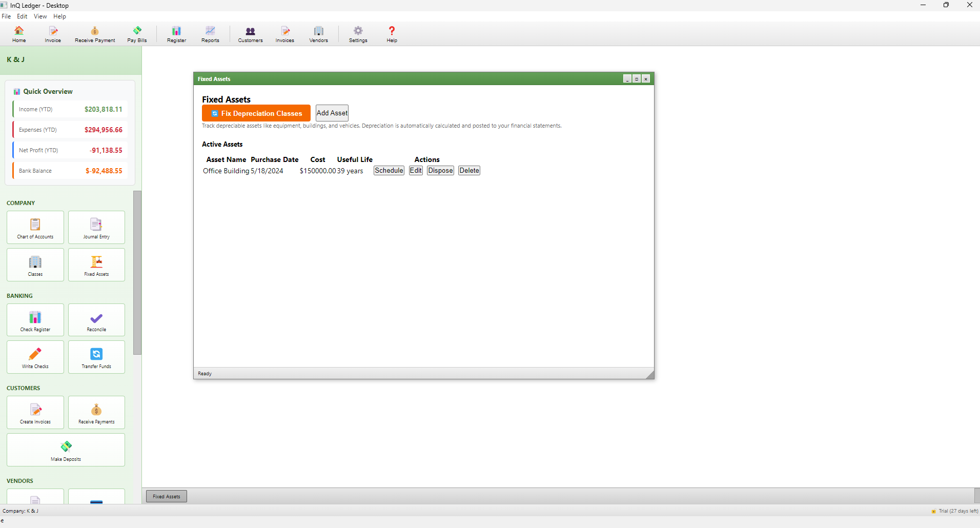
Task: Open the Write Checks tile
Action: pyautogui.click(x=35, y=357)
